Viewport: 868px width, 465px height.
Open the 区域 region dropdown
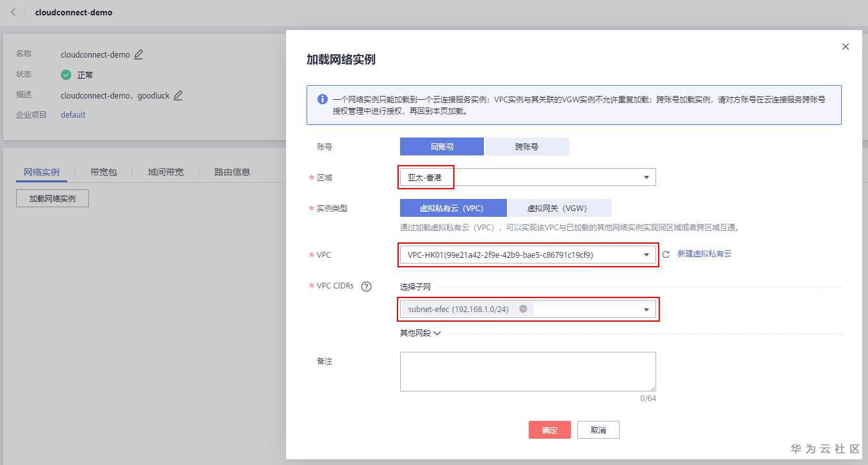point(527,177)
